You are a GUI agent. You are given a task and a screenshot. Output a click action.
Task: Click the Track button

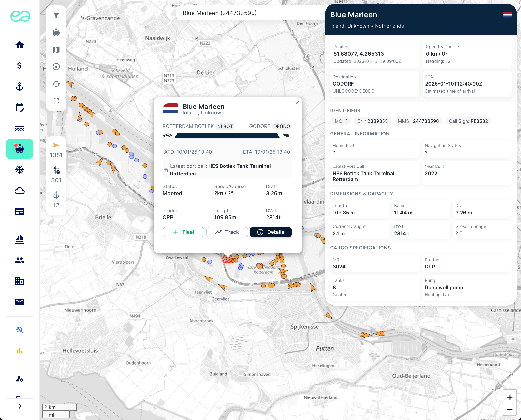click(227, 232)
